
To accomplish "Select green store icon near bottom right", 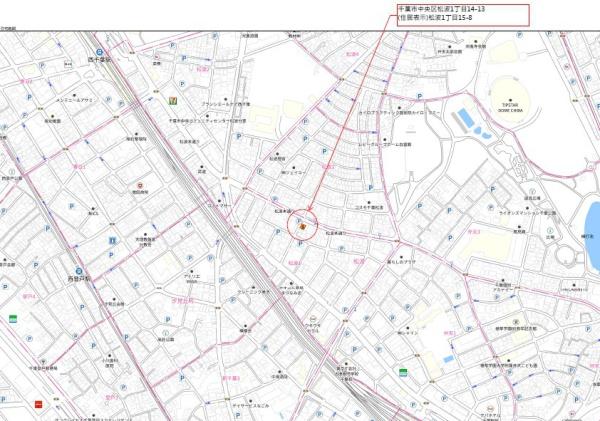I will [x=403, y=372].
